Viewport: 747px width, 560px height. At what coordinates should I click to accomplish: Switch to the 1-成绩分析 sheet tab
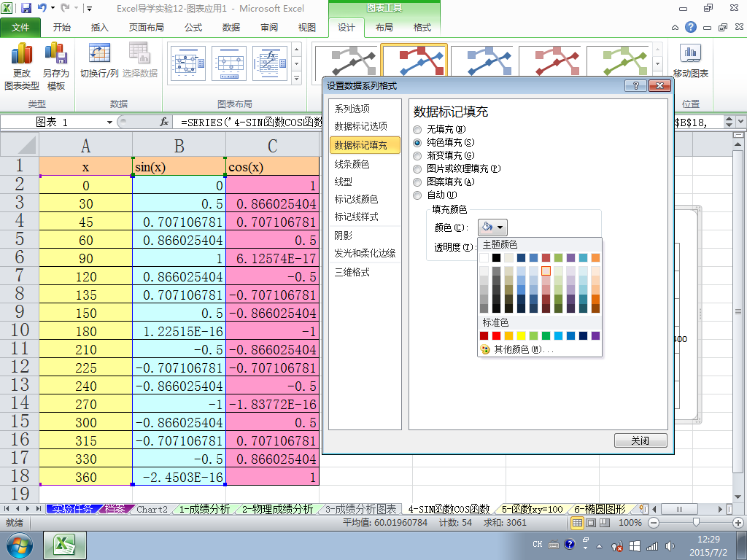tap(204, 509)
